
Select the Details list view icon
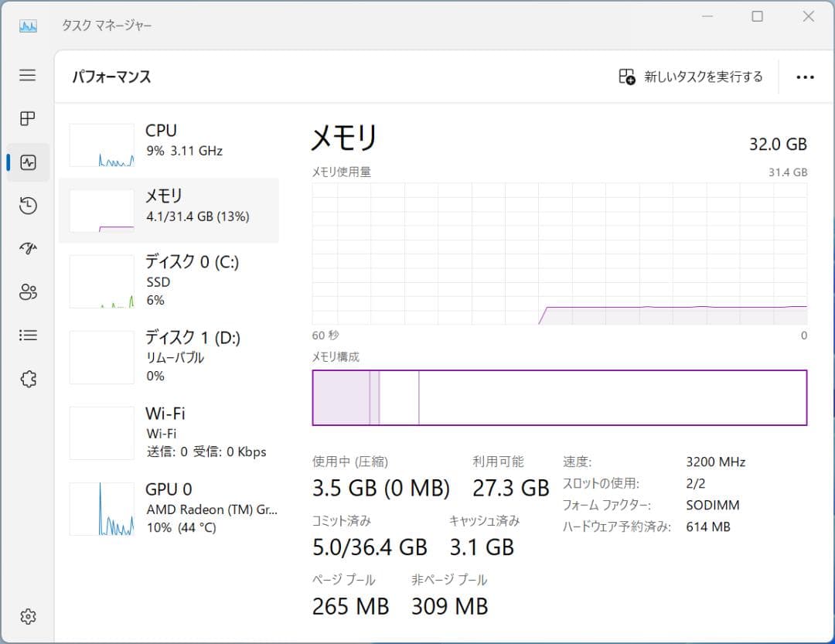[x=27, y=335]
